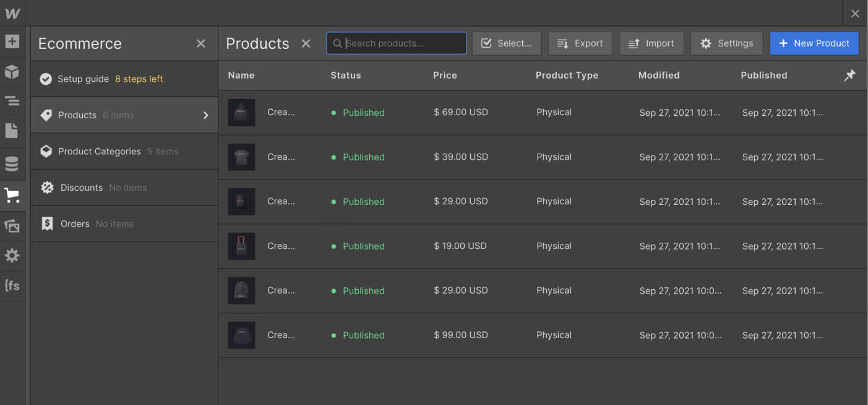Toggle the pin on the Published column
The height and width of the screenshot is (405, 868).
point(849,75)
